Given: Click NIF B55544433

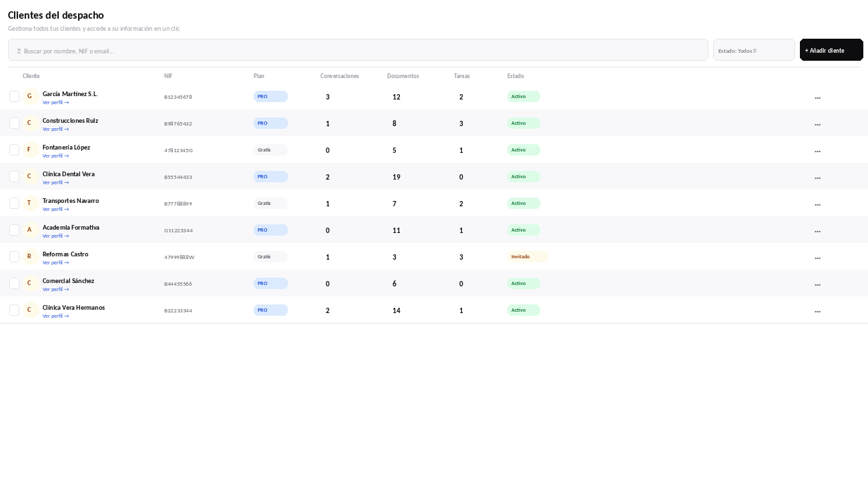Looking at the screenshot, I should (178, 177).
